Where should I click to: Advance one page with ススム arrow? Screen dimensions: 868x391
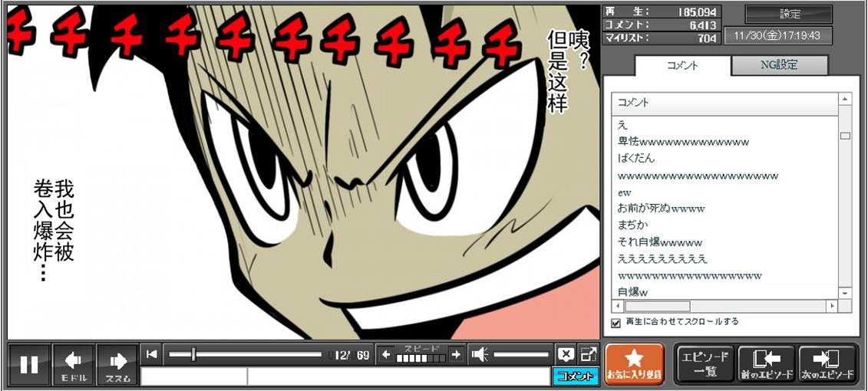(x=117, y=365)
